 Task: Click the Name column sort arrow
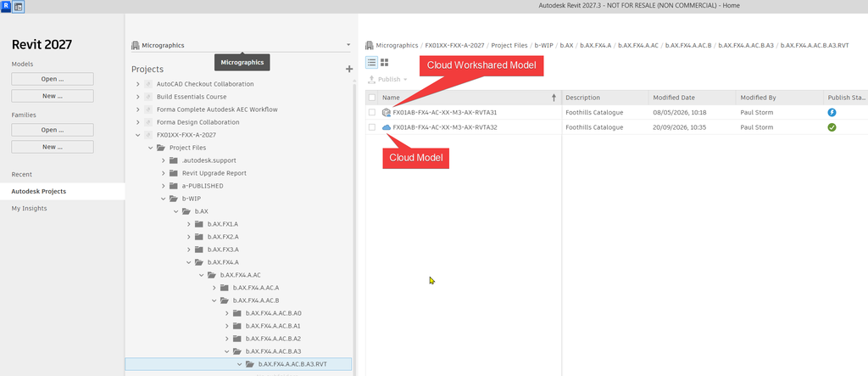click(554, 98)
